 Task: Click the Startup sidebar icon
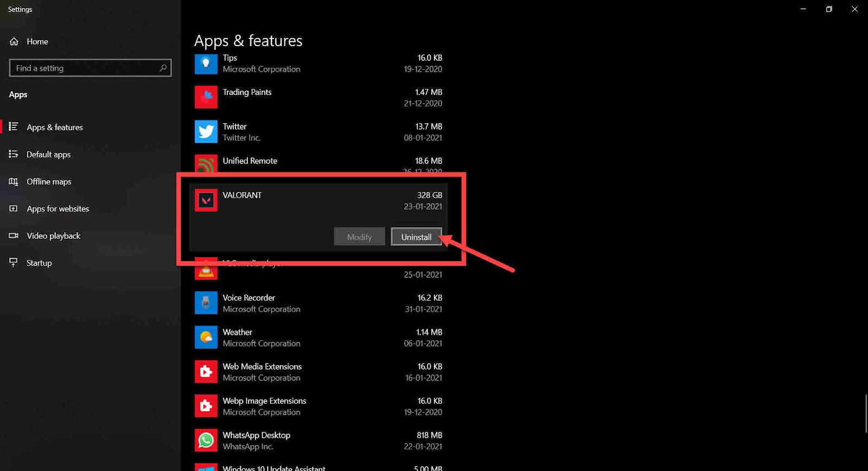(x=14, y=263)
